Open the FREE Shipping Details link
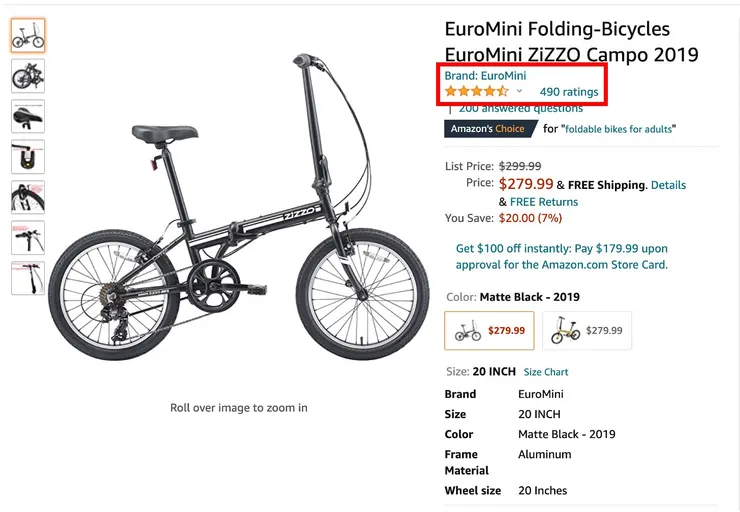740x512 pixels. (x=668, y=185)
